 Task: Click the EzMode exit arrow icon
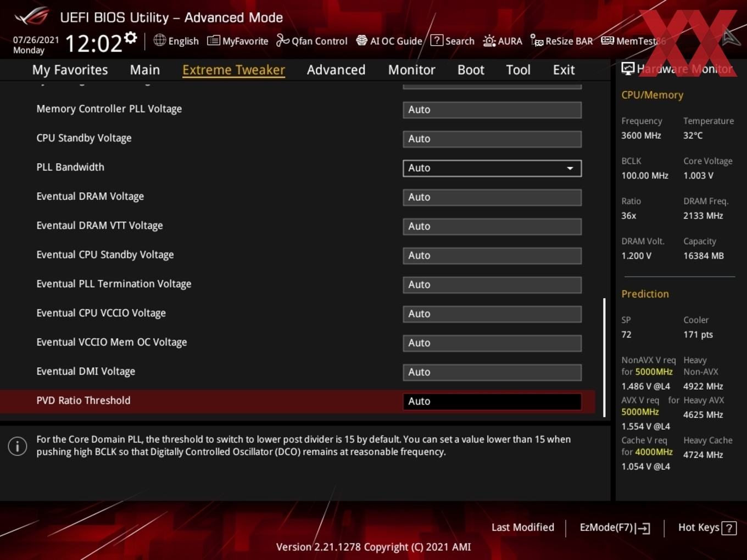[x=643, y=528]
